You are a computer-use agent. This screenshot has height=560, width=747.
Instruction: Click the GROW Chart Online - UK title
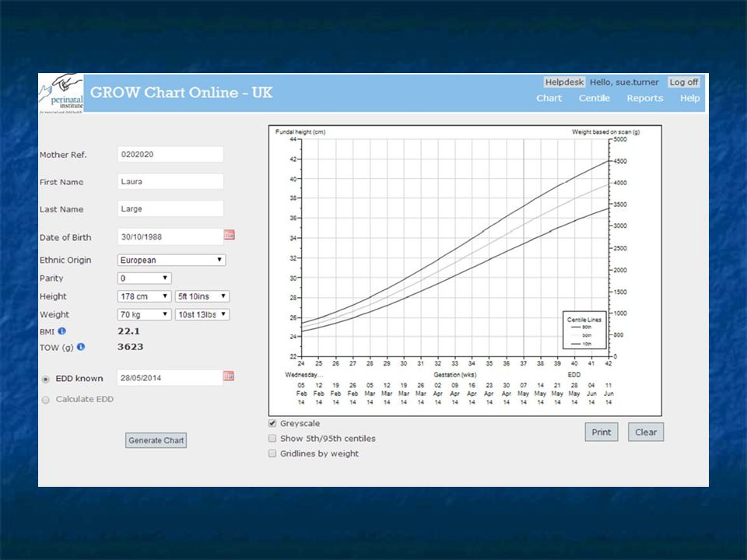point(181,93)
